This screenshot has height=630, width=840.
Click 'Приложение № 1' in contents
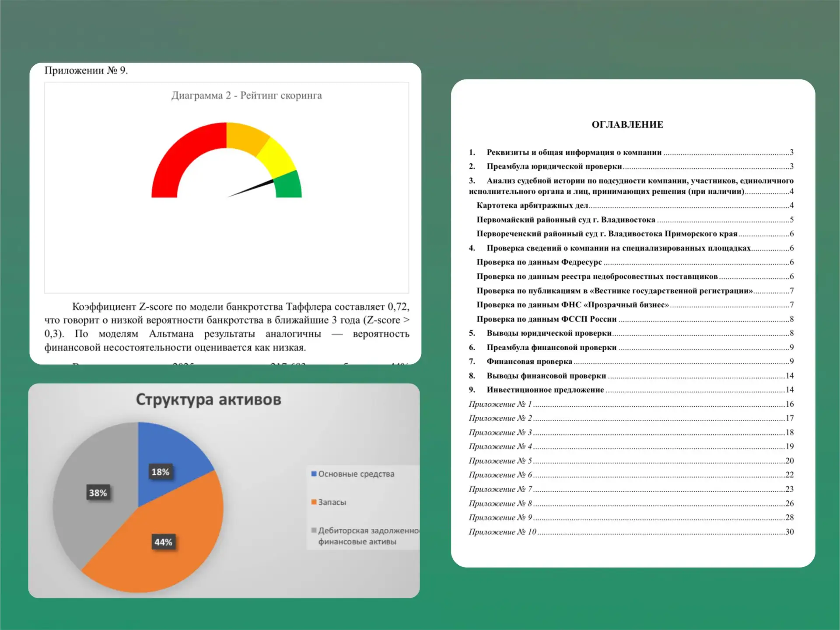click(x=631, y=404)
